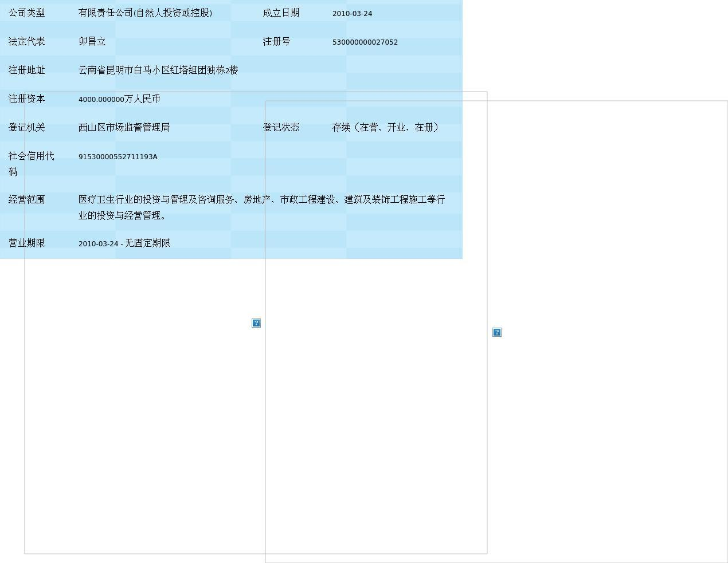Viewport: 728px width, 563px height.
Task: Click the 有限责任公司(自然人投资或控股) value
Action: pyautogui.click(x=145, y=13)
